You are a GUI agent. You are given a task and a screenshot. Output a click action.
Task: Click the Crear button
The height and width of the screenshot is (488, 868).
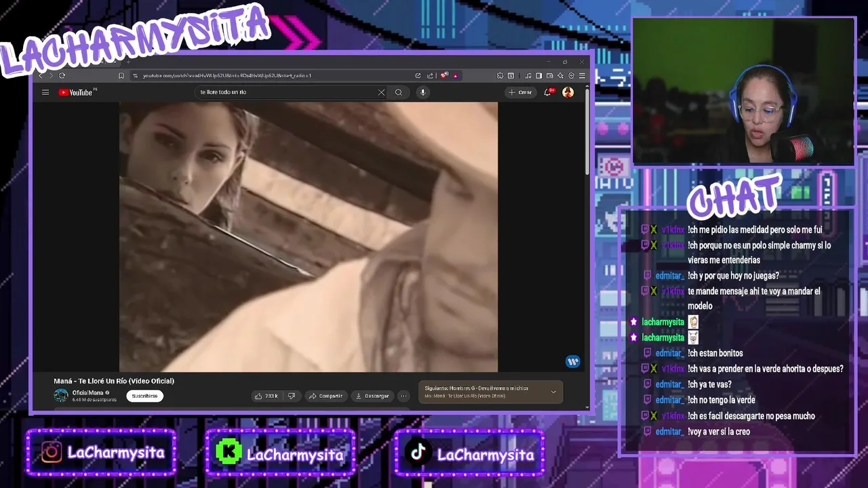520,92
